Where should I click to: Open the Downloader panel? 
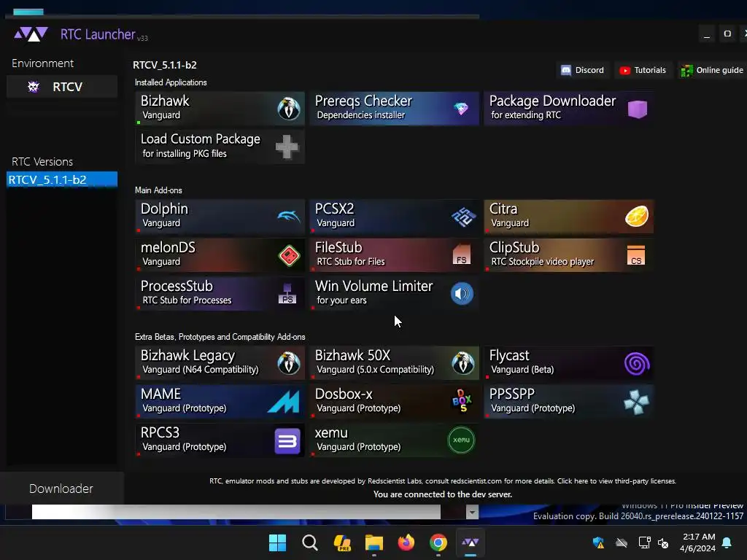tap(61, 489)
